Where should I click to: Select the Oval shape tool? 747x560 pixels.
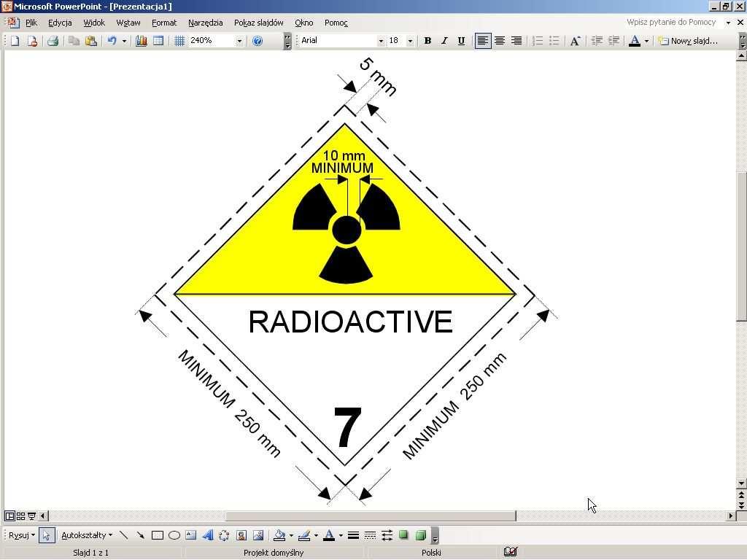174,535
